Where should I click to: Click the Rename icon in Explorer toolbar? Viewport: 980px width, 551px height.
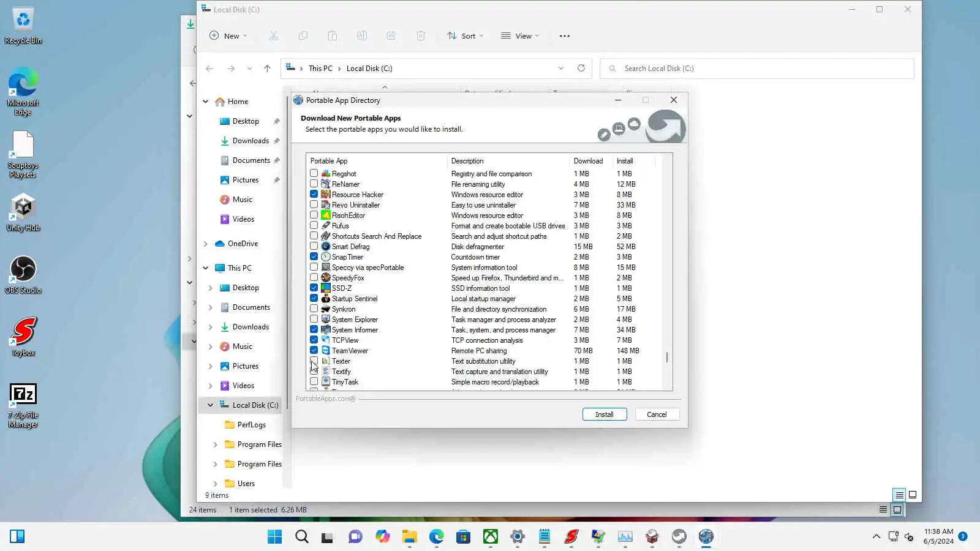[x=362, y=36]
